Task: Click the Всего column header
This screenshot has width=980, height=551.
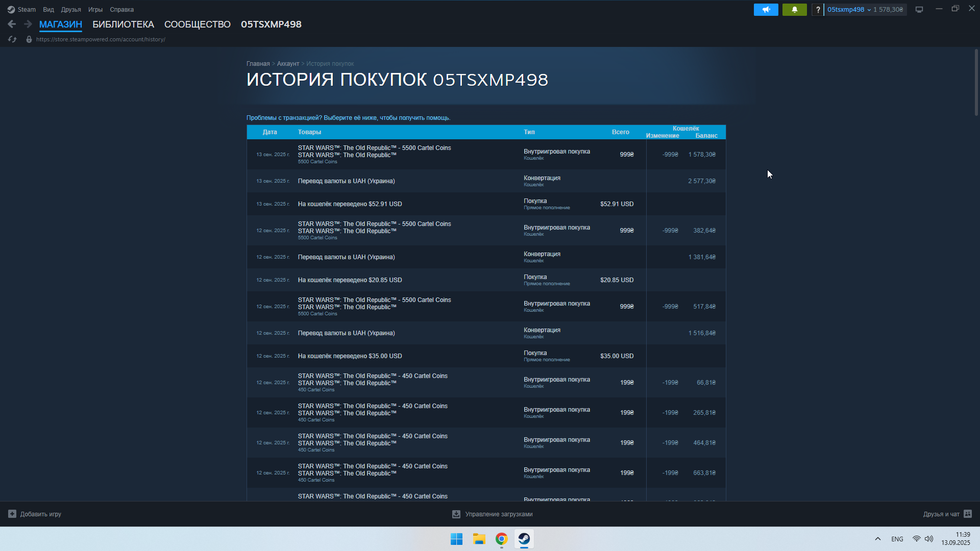Action: click(620, 132)
